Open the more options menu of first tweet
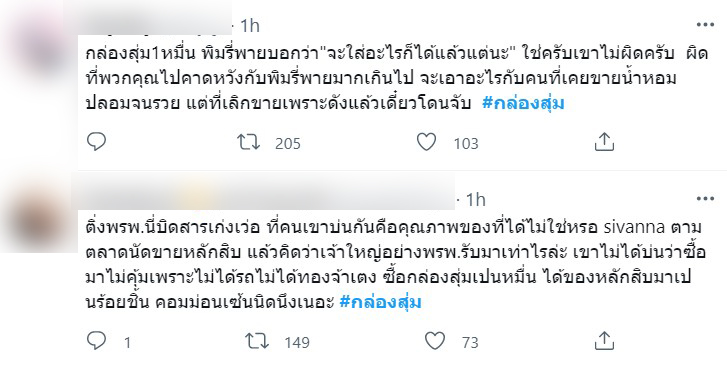Screen dimensions: 727x374 click(705, 25)
